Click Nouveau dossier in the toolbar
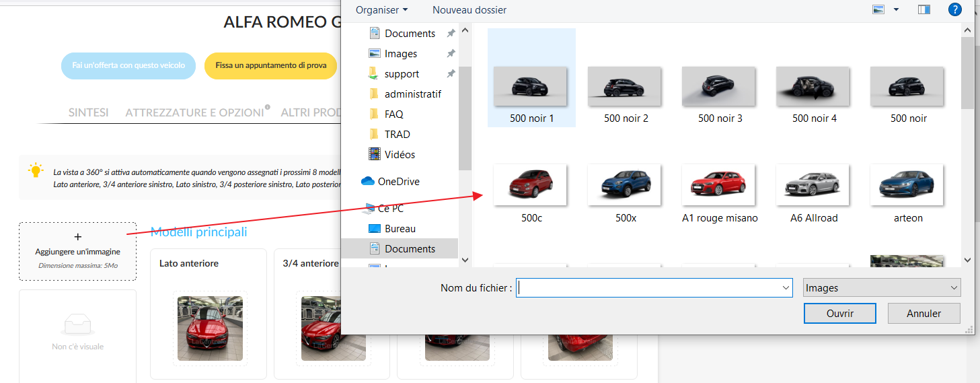This screenshot has height=383, width=980. coord(469,10)
